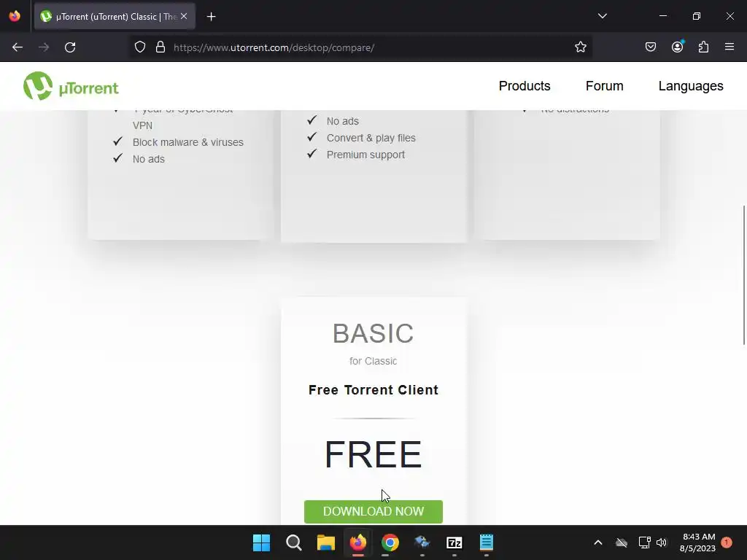
Task: Click 'Block malware & viruses' feature text
Action: pos(187,142)
